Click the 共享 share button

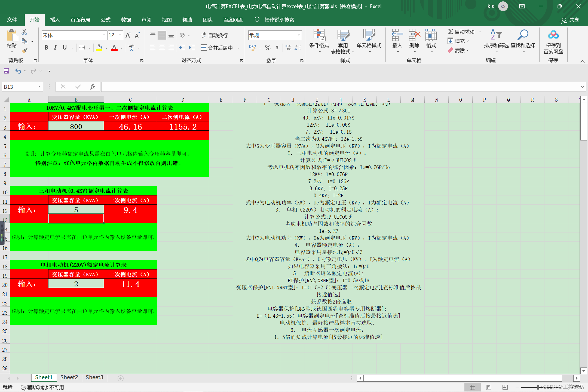570,20
